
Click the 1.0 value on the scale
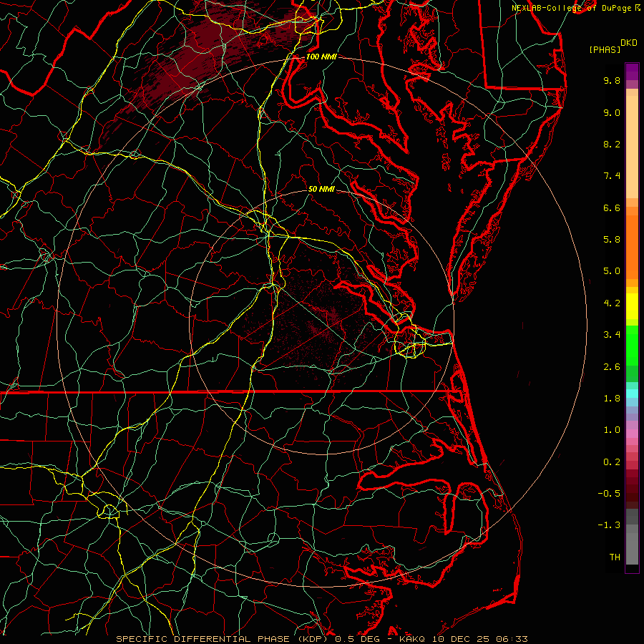point(612,430)
